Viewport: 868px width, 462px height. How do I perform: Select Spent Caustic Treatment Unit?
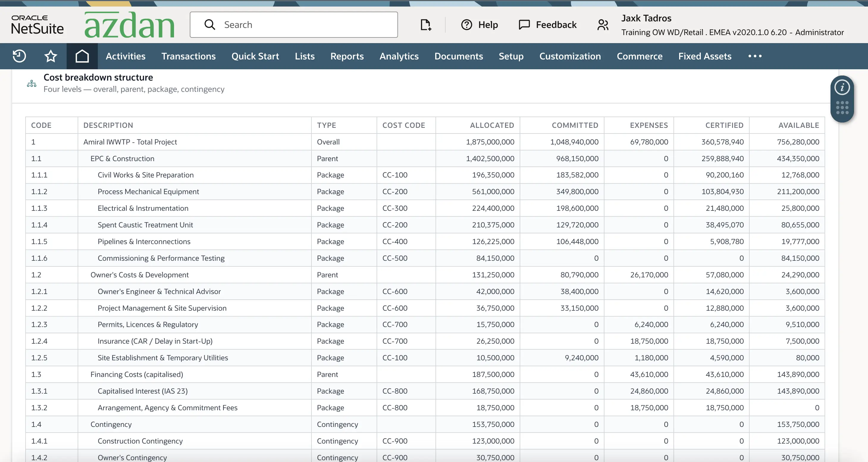point(145,225)
